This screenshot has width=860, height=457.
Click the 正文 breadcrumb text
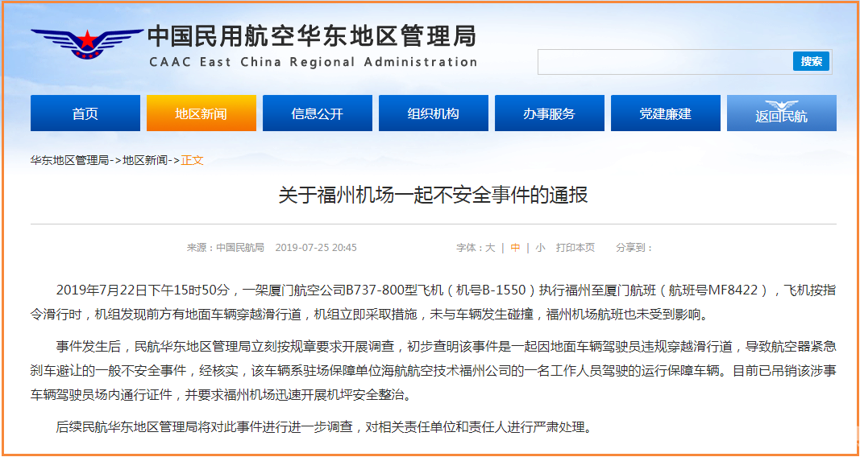point(193,161)
